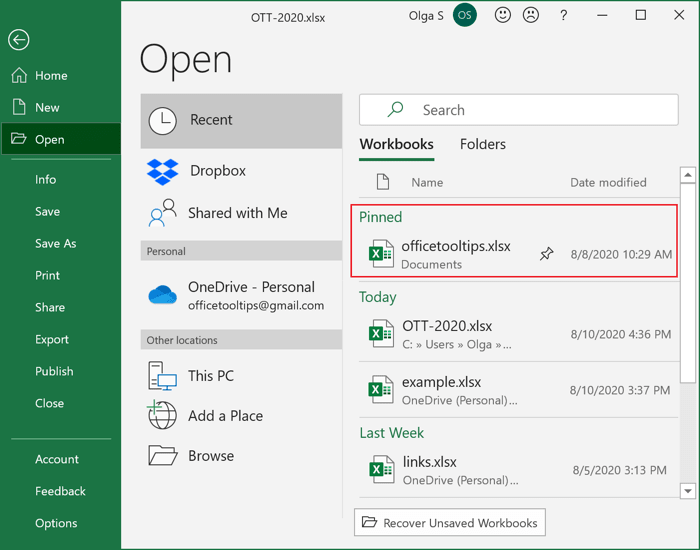Click the Olga S account name
Viewport: 700px width, 550px height.
426,16
